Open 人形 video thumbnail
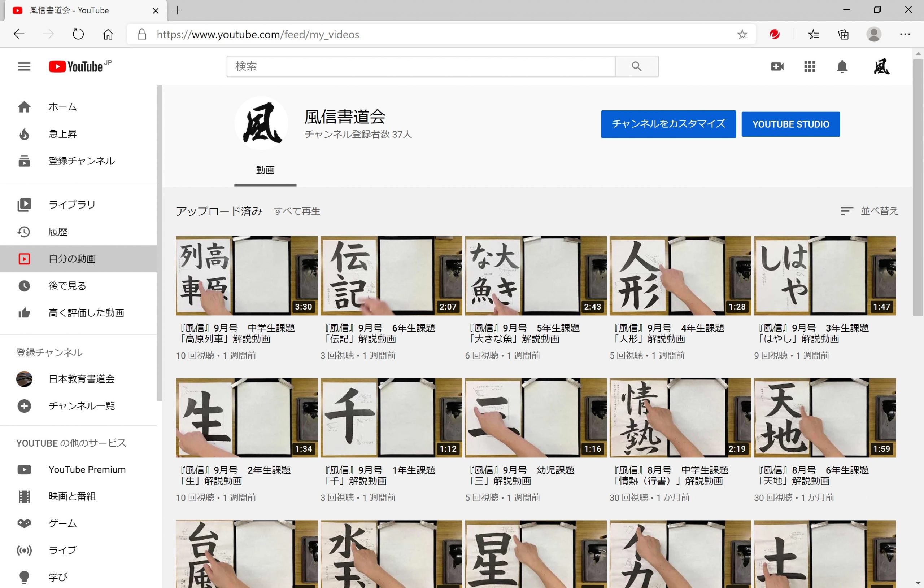This screenshot has width=924, height=588. coord(680,275)
